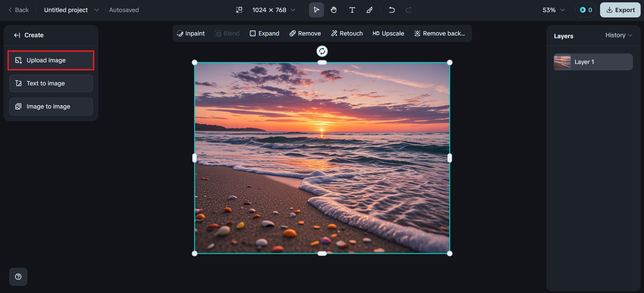Apply HD Upscale to the image
Viewport: 644px width, 293px height.
click(388, 34)
